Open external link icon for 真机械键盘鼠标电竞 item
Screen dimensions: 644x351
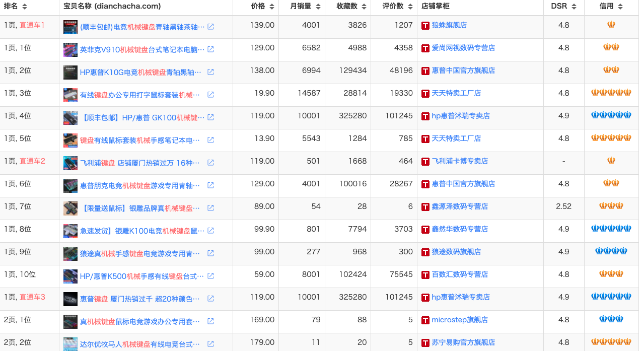(210, 321)
